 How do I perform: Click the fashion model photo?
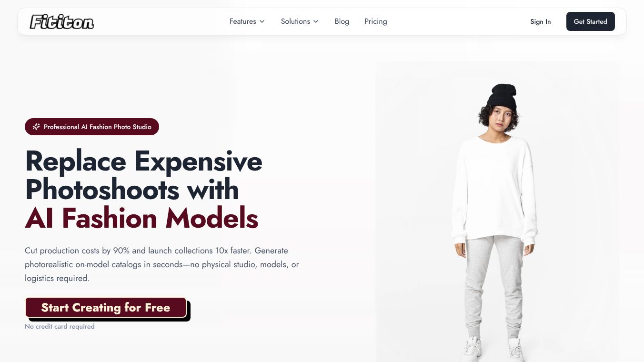(x=497, y=211)
